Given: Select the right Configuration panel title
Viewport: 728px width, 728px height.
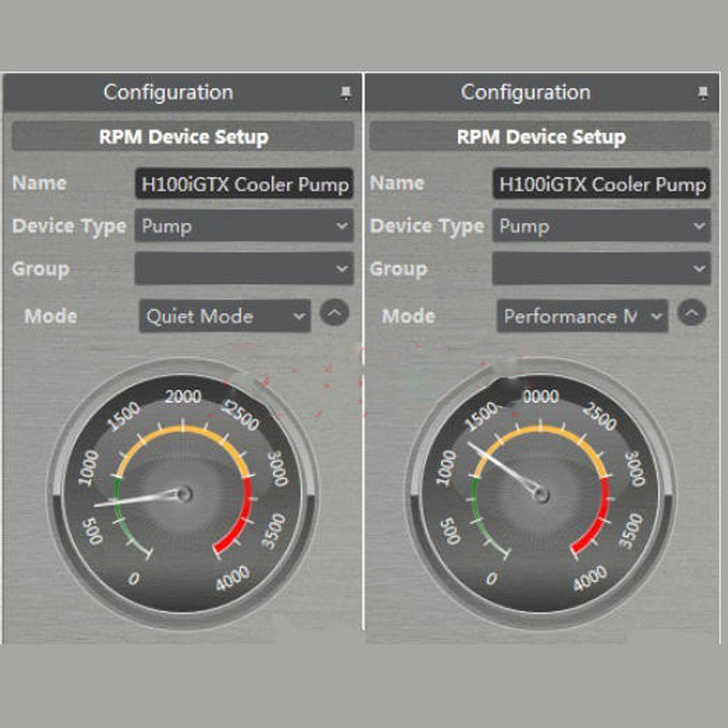Looking at the screenshot, I should (x=525, y=92).
